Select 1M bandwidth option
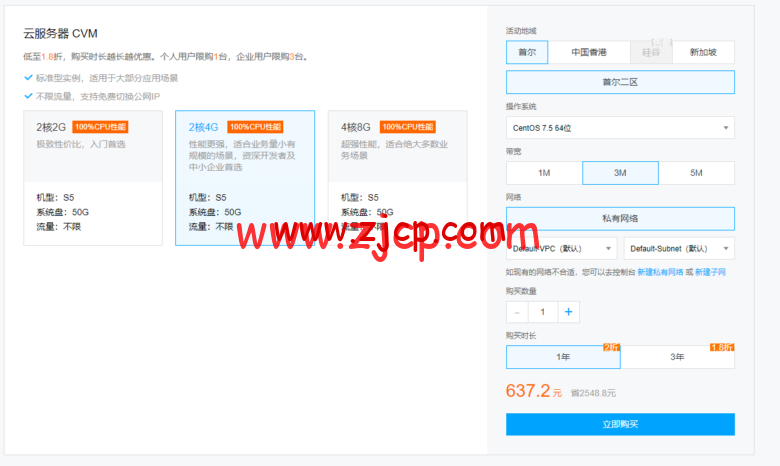Image resolution: width=780 pixels, height=466 pixels. coord(544,173)
